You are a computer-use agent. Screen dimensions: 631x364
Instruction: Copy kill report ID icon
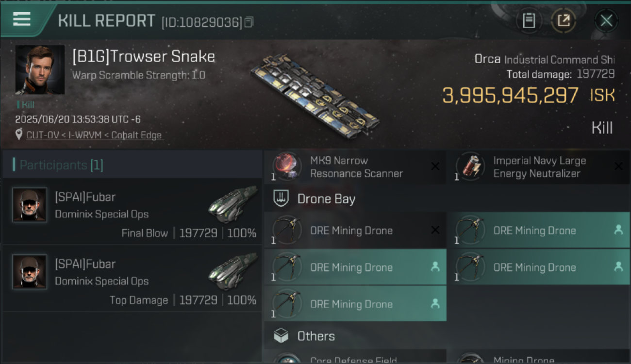[x=249, y=22]
